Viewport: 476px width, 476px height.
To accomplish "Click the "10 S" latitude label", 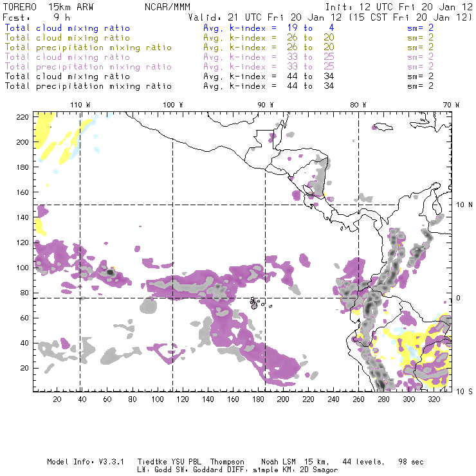I will coord(464,392).
